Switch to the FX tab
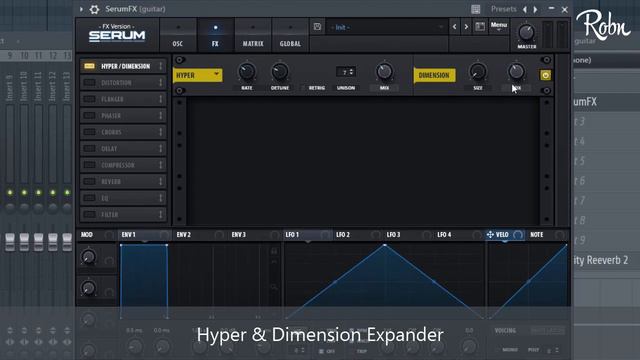The height and width of the screenshot is (360, 640). coord(215,36)
